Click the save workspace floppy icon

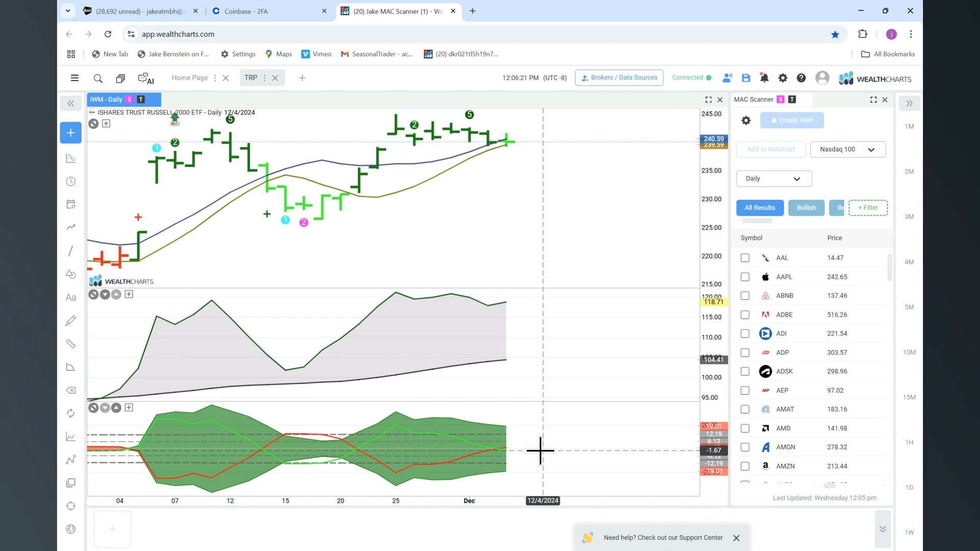point(746,78)
